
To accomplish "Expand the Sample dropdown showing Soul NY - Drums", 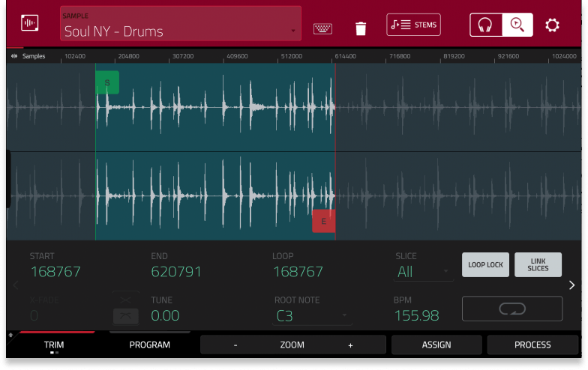I will [x=180, y=25].
